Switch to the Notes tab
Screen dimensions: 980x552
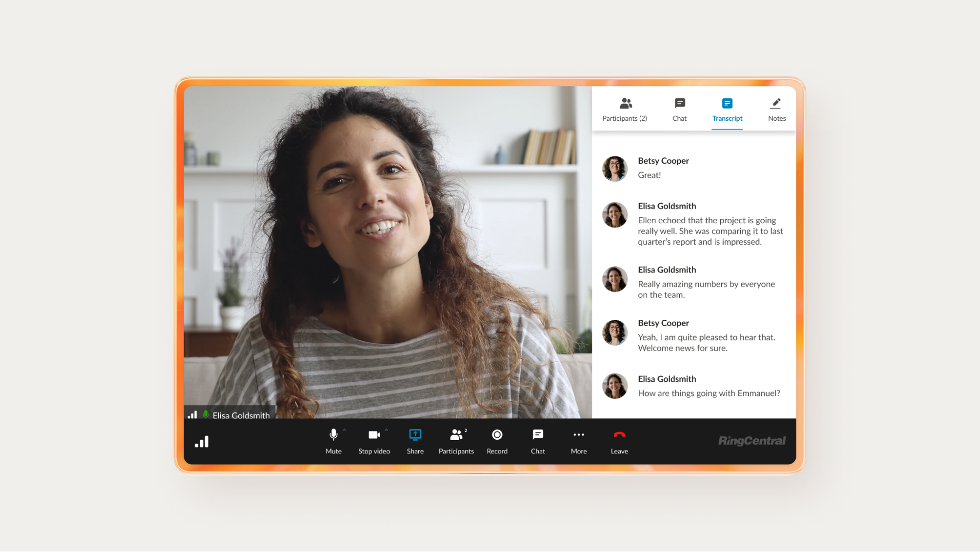point(777,109)
